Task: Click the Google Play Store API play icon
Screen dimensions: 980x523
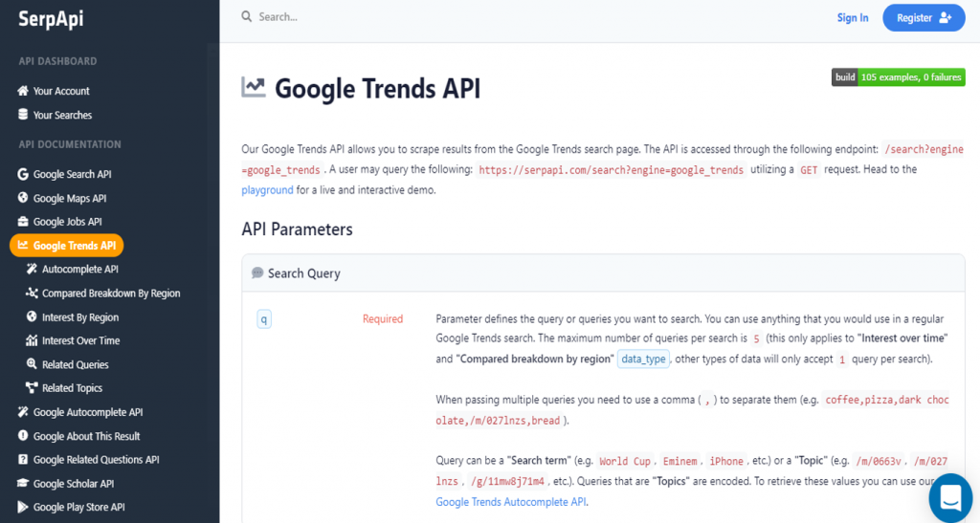Action: pos(23,507)
